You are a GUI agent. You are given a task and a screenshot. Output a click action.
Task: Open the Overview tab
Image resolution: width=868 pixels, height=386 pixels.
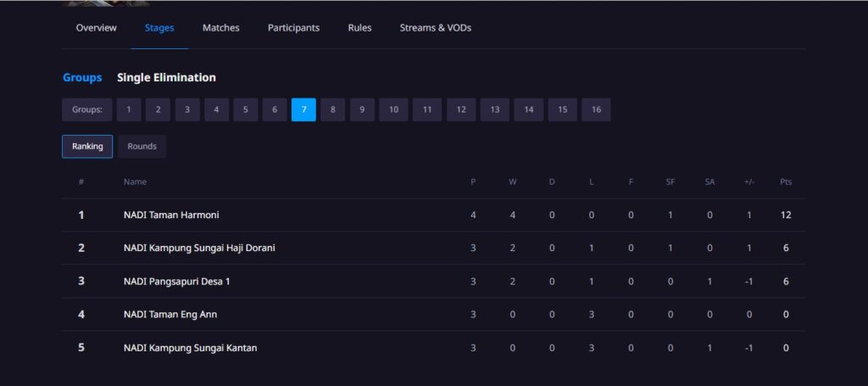coord(96,28)
